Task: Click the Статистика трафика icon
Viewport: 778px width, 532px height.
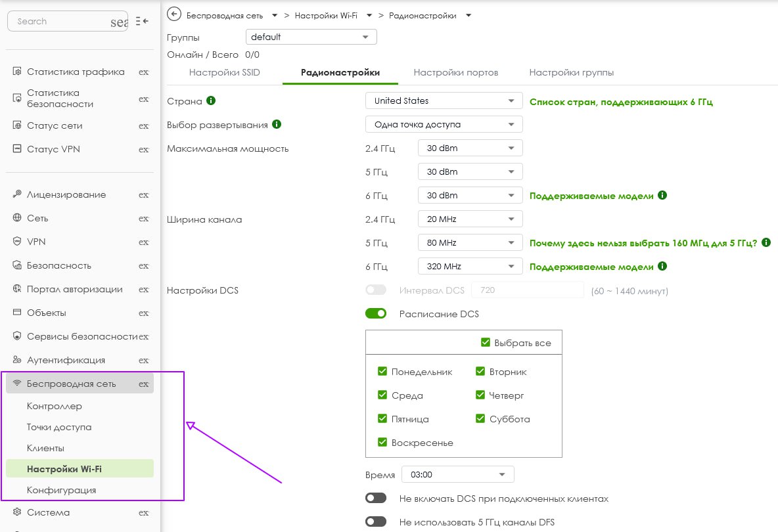Action: [x=17, y=72]
